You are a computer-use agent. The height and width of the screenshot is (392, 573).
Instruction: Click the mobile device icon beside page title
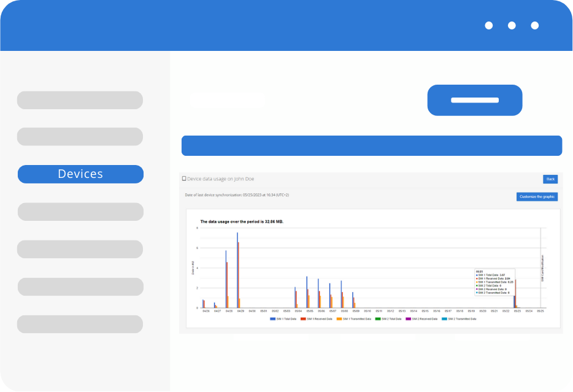coord(184,179)
